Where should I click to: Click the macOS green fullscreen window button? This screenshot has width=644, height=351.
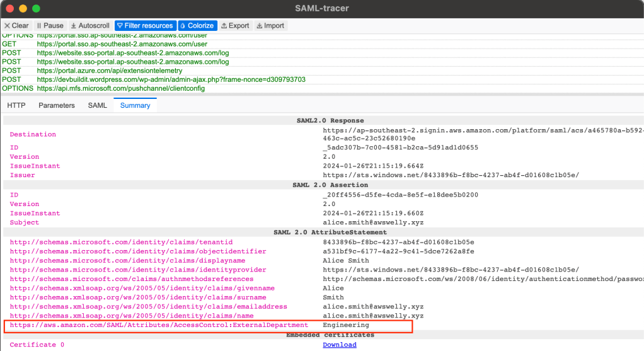pyautogui.click(x=36, y=9)
